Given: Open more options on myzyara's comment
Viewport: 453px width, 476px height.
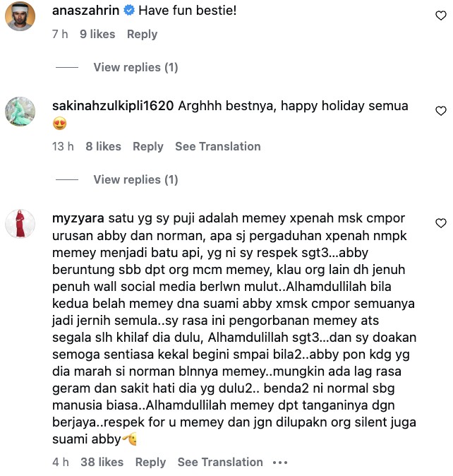Looking at the screenshot, I should pos(280,463).
